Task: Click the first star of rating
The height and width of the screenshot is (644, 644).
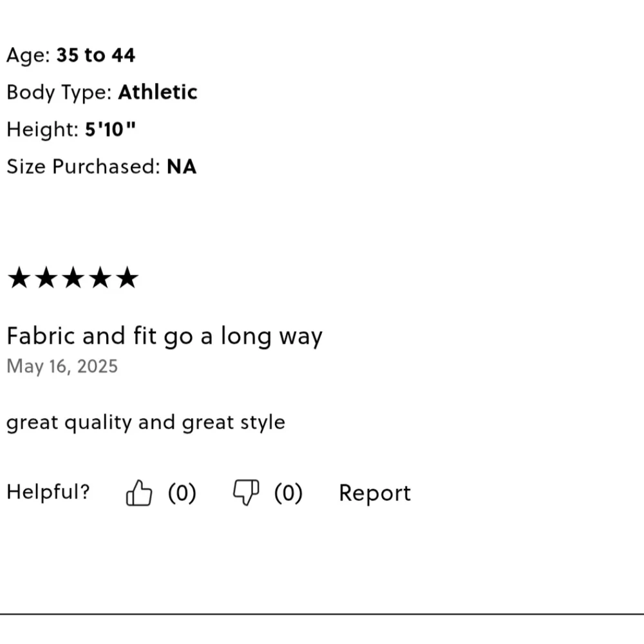Action: 19,278
